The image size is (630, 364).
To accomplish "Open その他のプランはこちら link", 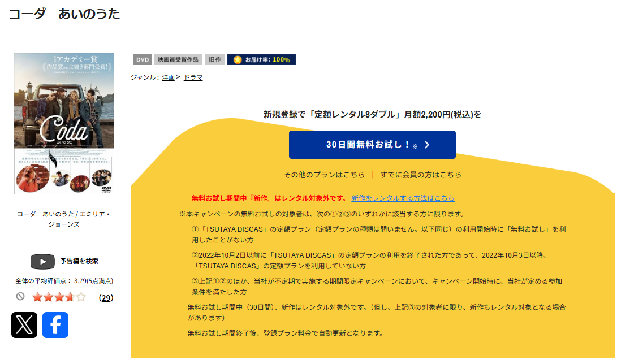I will (324, 175).
